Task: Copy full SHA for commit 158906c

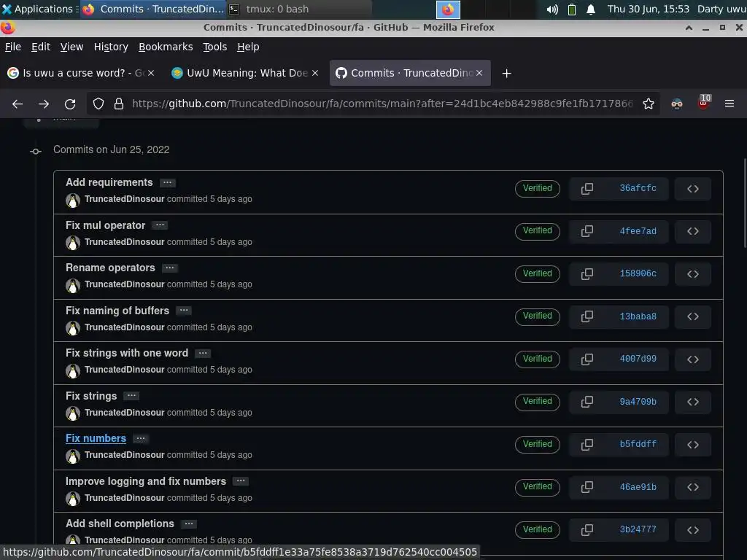Action: pyautogui.click(x=587, y=274)
